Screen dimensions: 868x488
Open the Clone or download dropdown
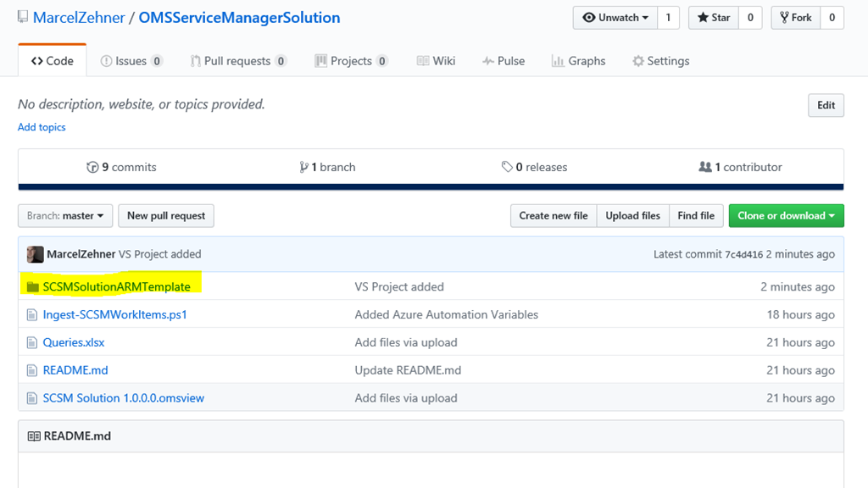(786, 216)
